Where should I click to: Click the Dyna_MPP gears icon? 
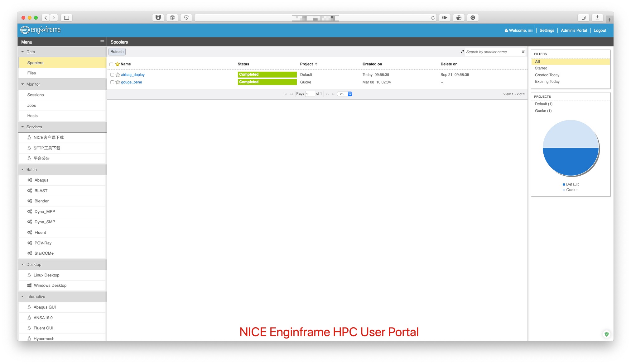(30, 211)
